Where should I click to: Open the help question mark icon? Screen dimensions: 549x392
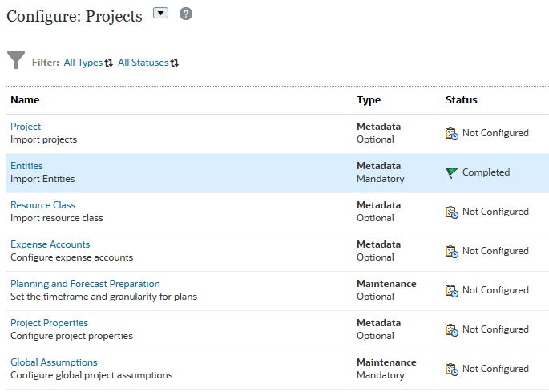point(186,14)
